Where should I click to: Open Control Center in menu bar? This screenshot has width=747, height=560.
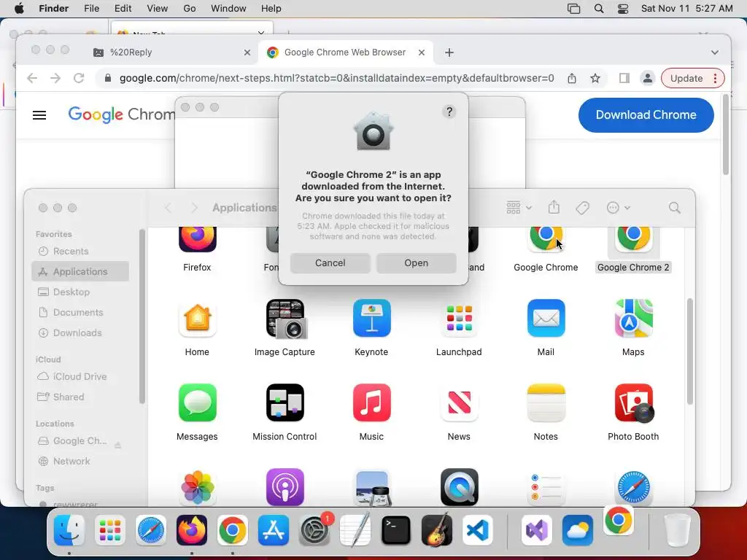click(x=623, y=9)
